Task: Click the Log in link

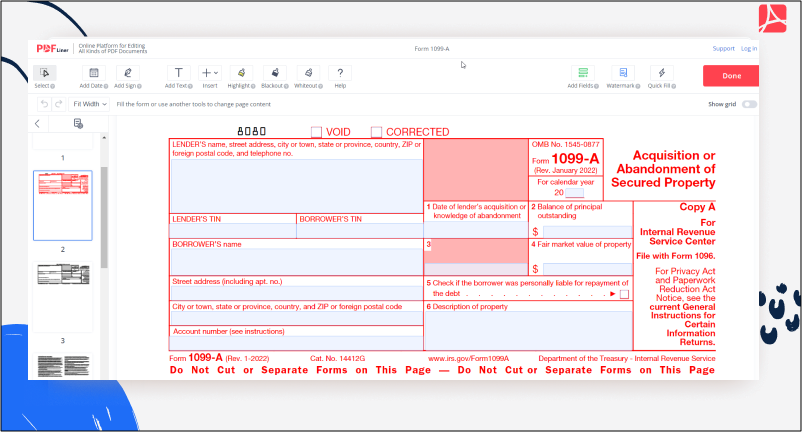Action: coord(749,49)
